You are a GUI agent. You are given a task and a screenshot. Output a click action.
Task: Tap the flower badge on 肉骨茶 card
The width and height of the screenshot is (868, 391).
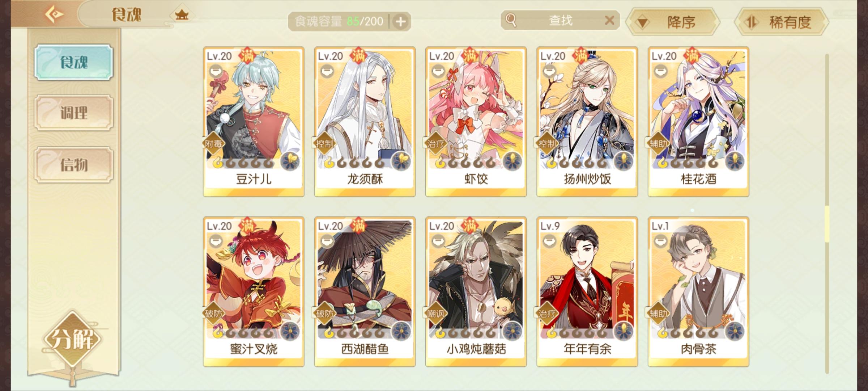pos(735,331)
